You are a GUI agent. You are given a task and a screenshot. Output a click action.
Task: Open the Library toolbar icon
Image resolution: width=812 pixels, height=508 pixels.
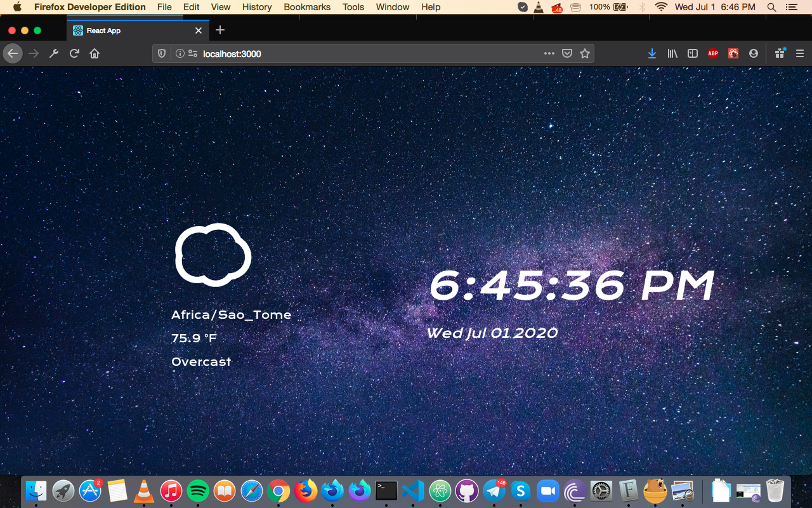tap(672, 53)
